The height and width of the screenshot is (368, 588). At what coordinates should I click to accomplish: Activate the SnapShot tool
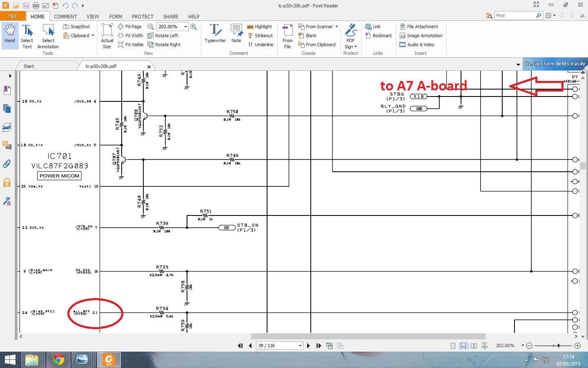pos(76,27)
